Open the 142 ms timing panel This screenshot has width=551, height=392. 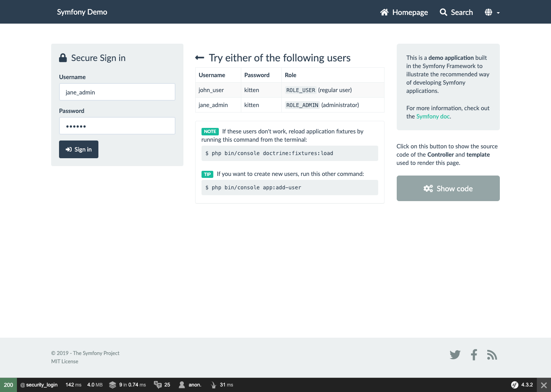click(73, 385)
